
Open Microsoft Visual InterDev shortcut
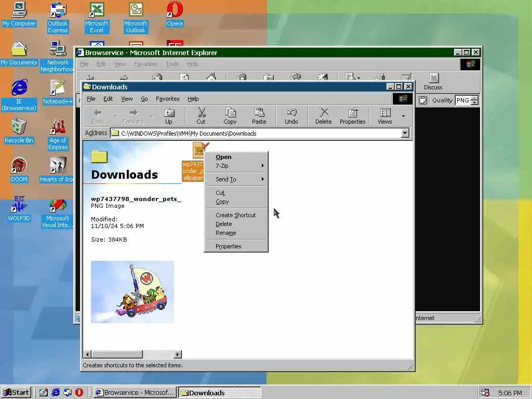[57, 212]
